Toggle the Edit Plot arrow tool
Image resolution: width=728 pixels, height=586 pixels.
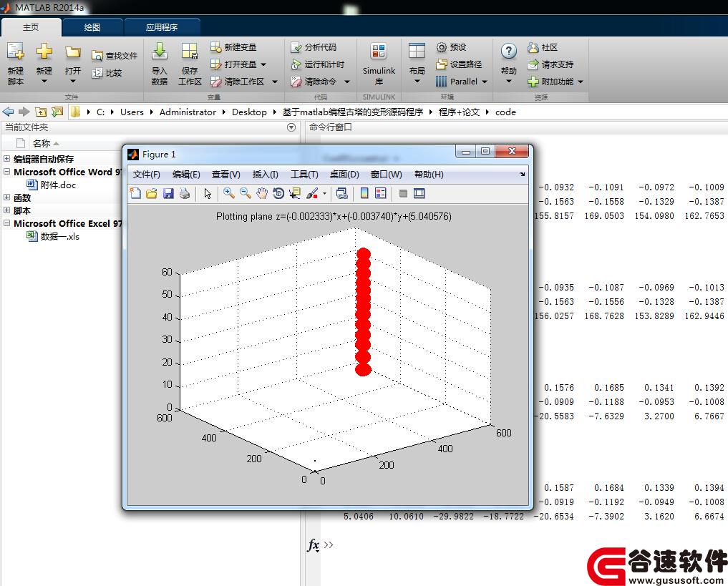pyautogui.click(x=208, y=193)
